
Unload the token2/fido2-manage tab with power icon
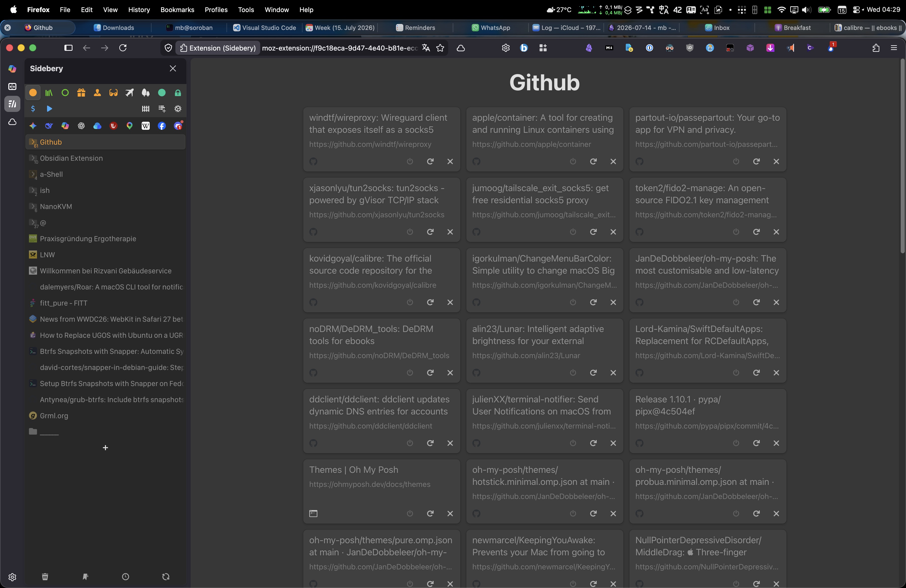click(736, 232)
